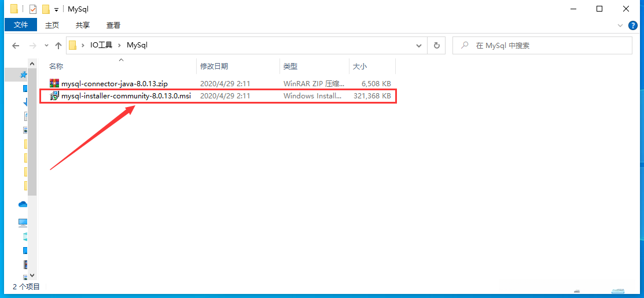Expand the chevron between IO工具 and MySql

(120, 45)
